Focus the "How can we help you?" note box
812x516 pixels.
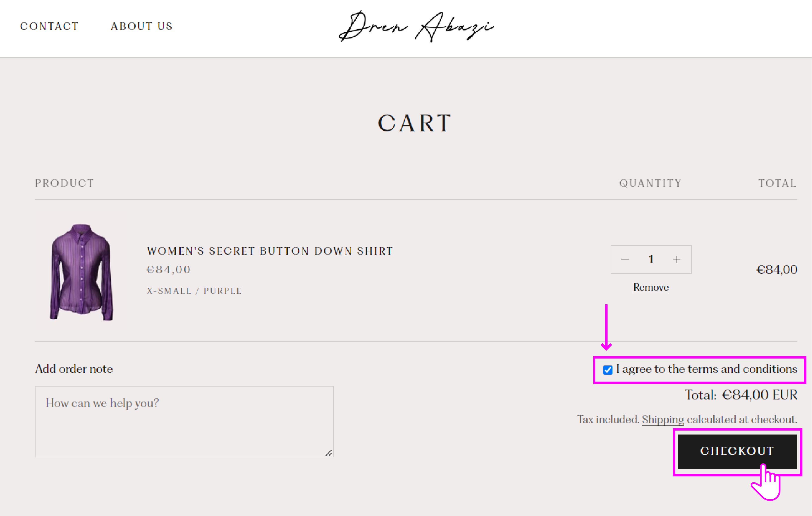coord(184,422)
